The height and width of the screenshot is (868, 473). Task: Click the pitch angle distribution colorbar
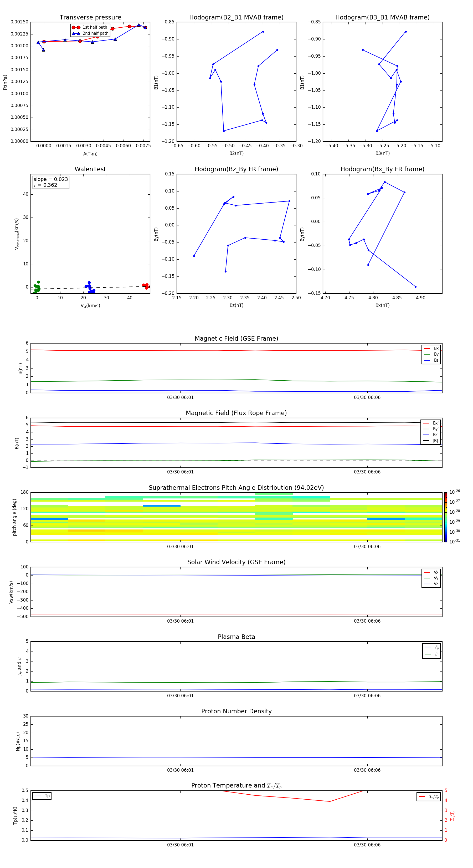tap(446, 517)
